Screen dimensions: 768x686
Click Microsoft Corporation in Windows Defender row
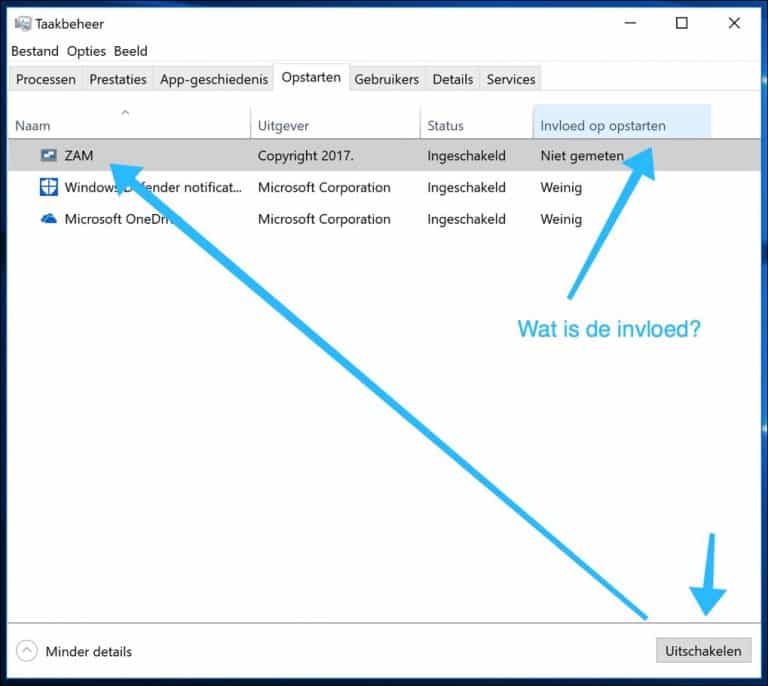324,187
